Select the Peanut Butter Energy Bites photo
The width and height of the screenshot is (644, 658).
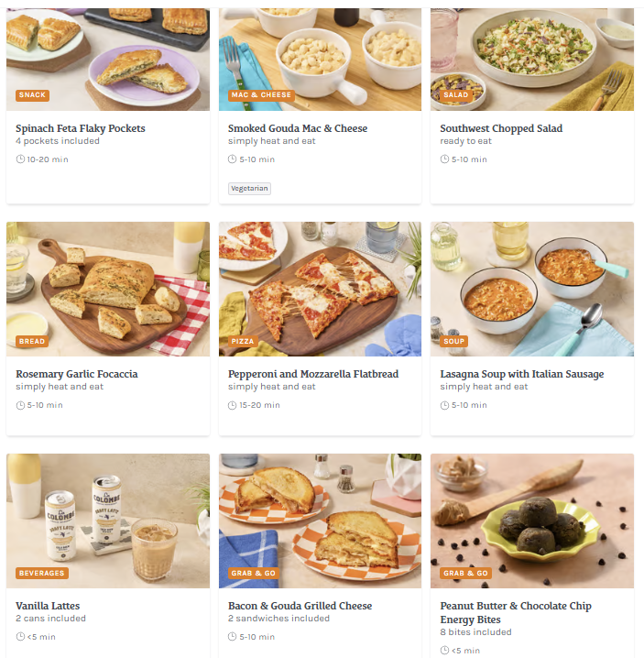coord(532,521)
